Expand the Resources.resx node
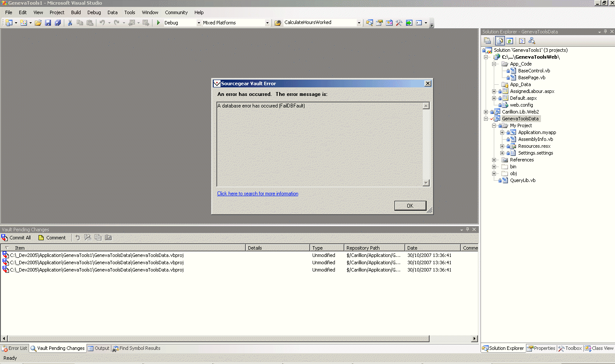 click(502, 146)
